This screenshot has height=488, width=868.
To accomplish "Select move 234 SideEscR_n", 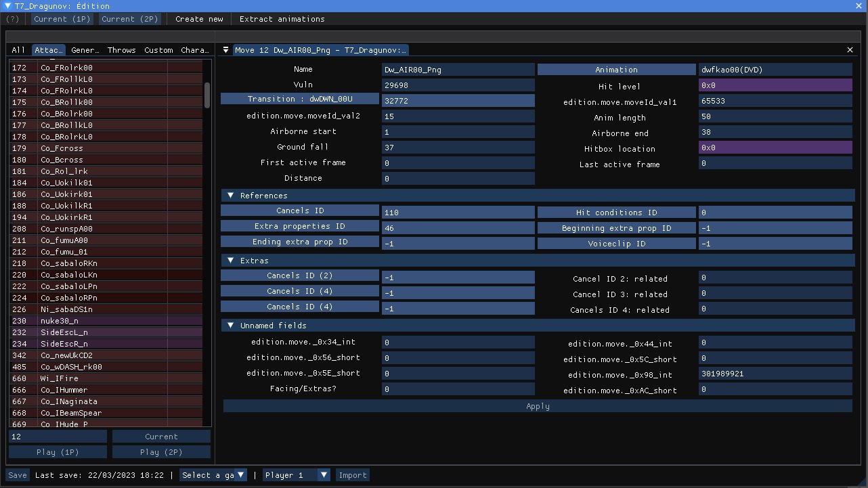I will pyautogui.click(x=106, y=344).
